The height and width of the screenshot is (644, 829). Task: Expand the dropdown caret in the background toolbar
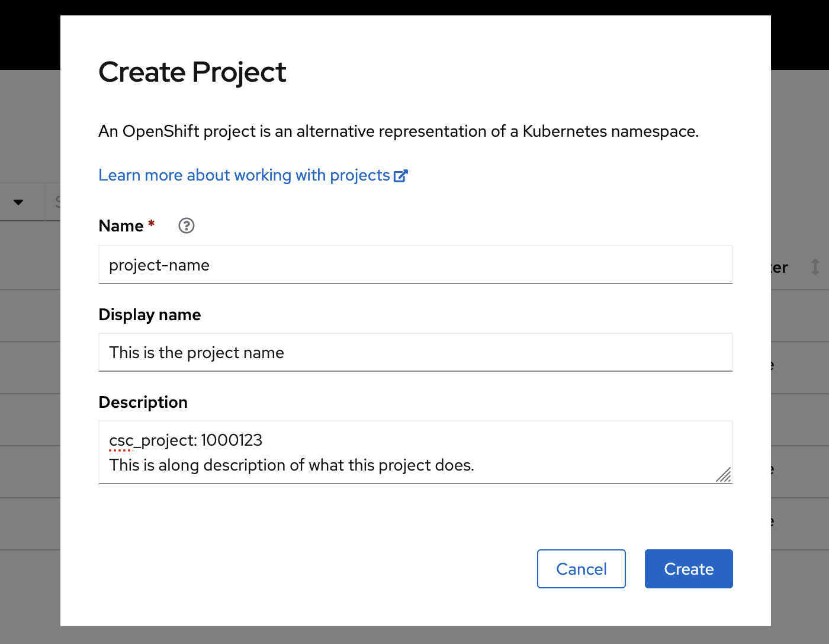18,202
